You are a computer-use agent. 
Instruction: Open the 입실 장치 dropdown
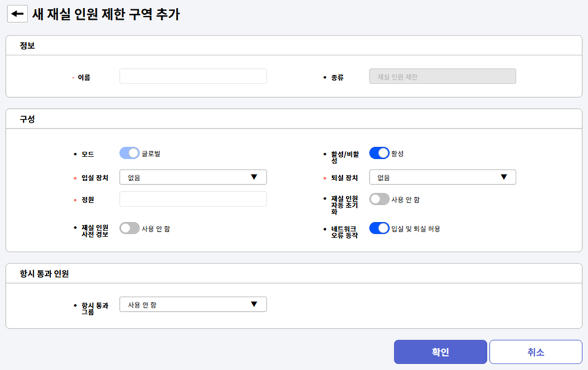click(193, 177)
